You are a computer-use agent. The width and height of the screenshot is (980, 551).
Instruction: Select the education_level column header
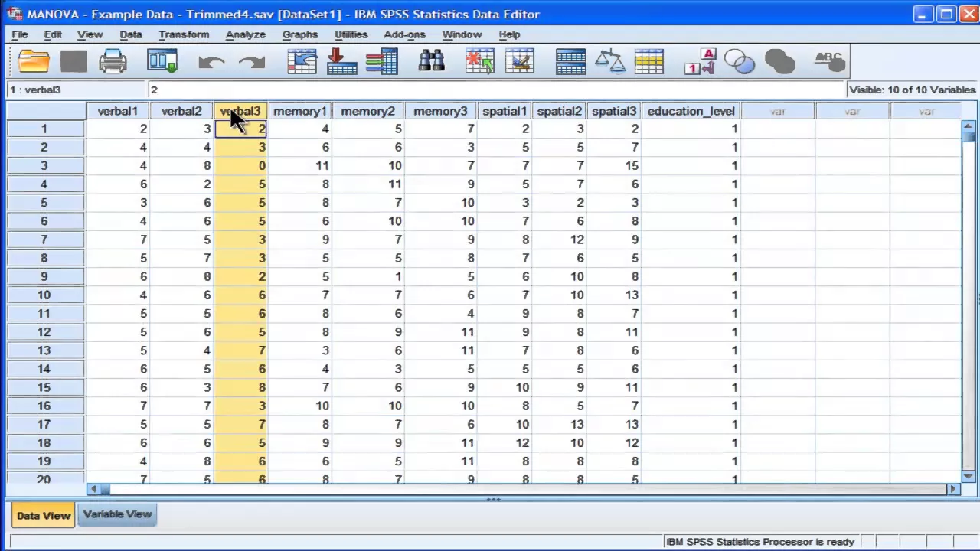[691, 111]
